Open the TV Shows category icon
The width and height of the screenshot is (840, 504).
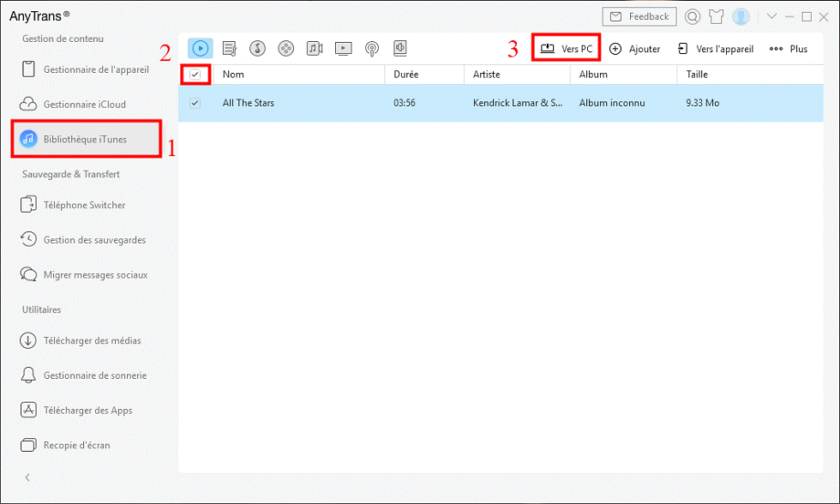coord(344,49)
